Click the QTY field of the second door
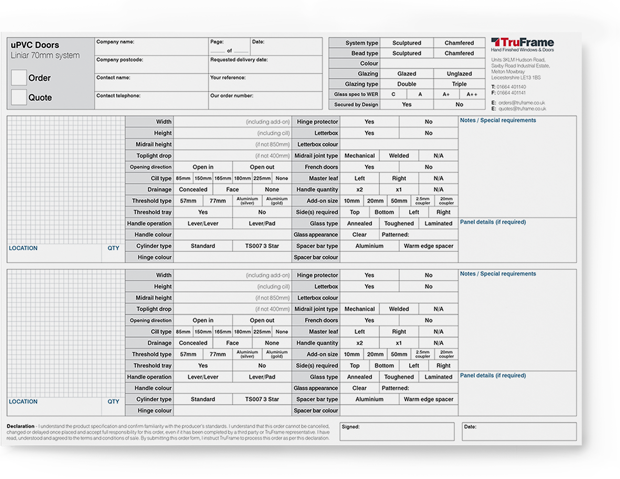620x479 pixels. point(113,407)
